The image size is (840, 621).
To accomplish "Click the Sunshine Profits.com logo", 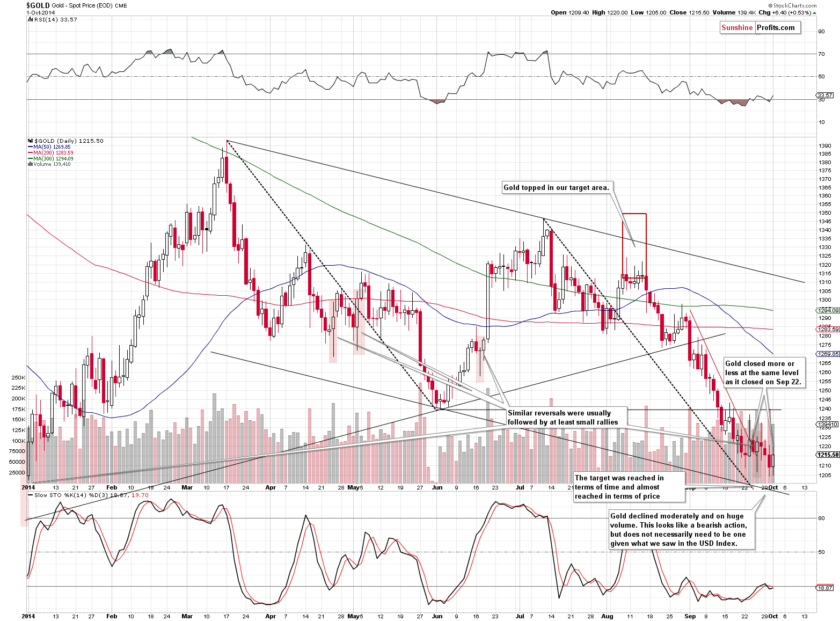I will (x=760, y=27).
